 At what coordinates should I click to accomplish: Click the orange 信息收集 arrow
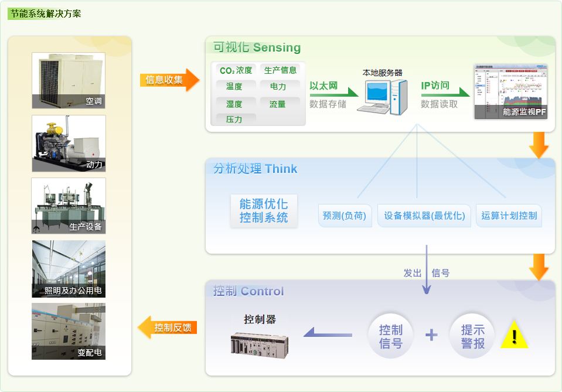pyautogui.click(x=169, y=80)
